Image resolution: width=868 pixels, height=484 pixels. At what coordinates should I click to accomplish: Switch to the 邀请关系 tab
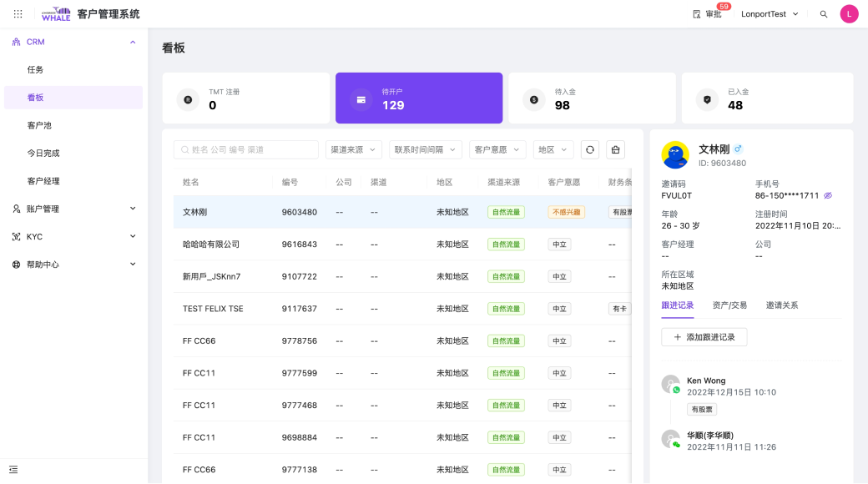pyautogui.click(x=782, y=305)
